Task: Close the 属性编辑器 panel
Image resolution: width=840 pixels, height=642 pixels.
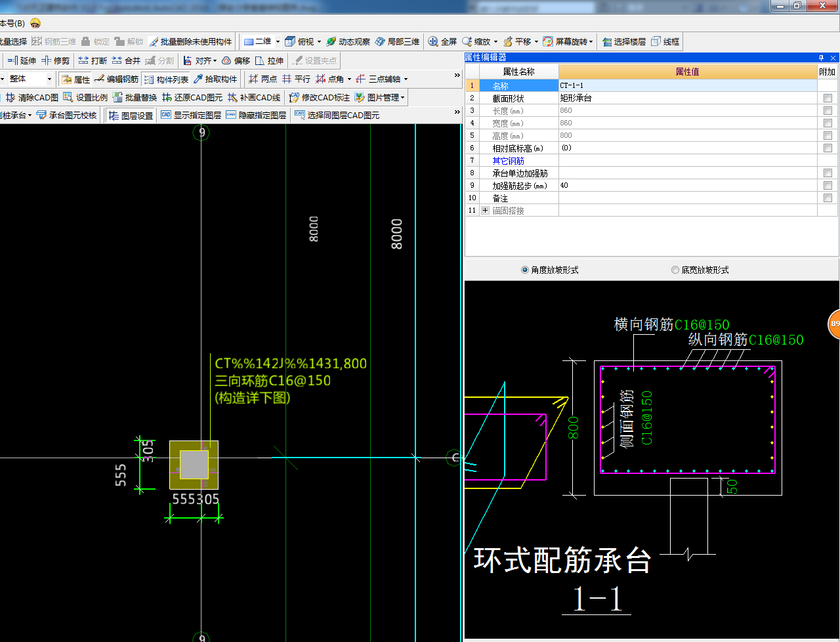Action: pyautogui.click(x=833, y=58)
